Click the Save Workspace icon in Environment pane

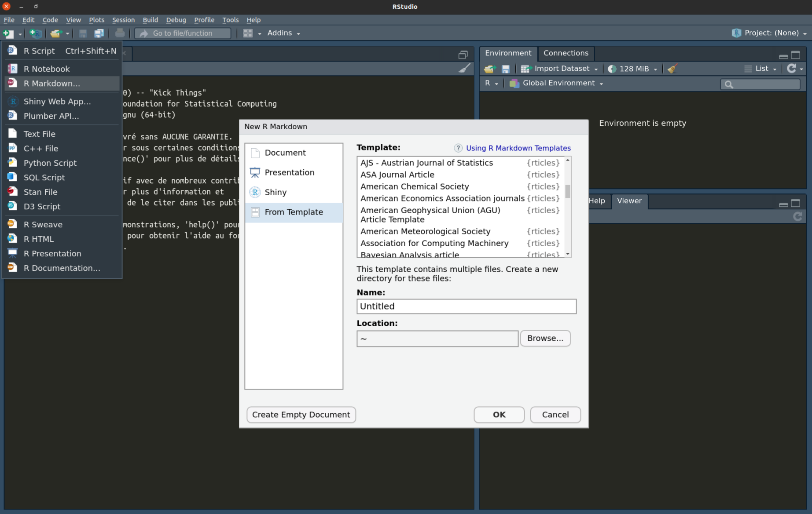pyautogui.click(x=506, y=69)
